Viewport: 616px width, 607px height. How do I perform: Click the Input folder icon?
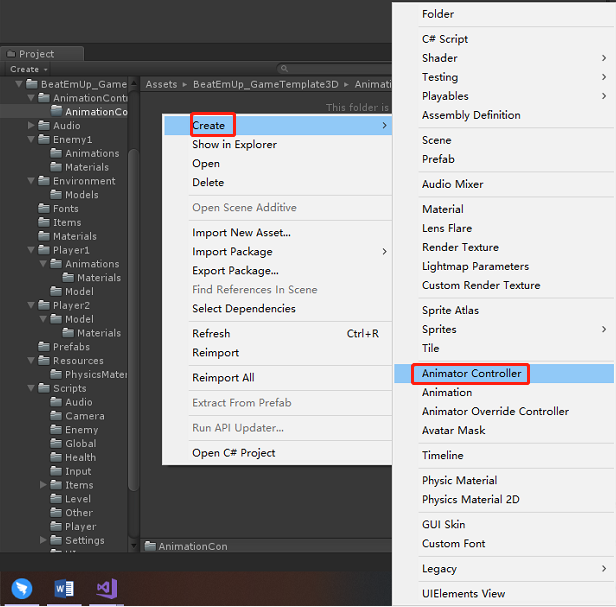[x=56, y=471]
